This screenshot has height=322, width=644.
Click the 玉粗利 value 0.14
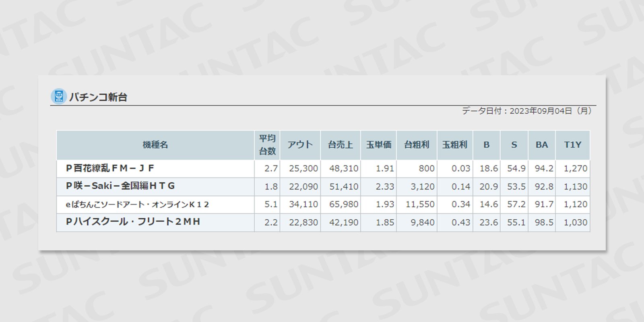click(461, 187)
